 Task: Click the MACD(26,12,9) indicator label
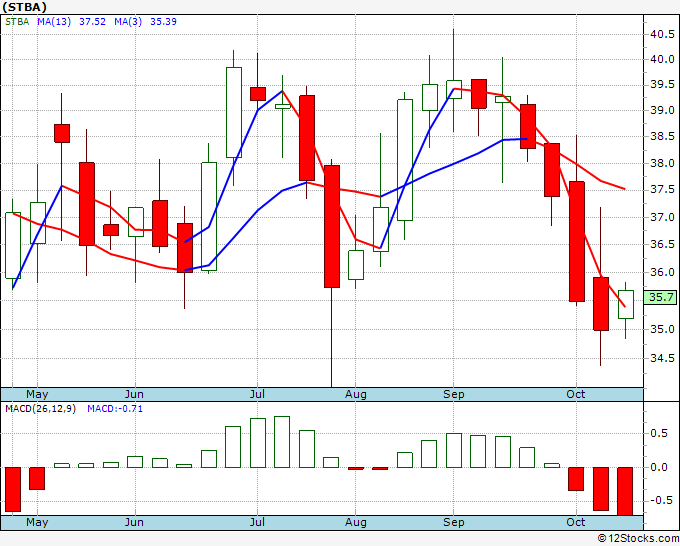[x=40, y=409]
